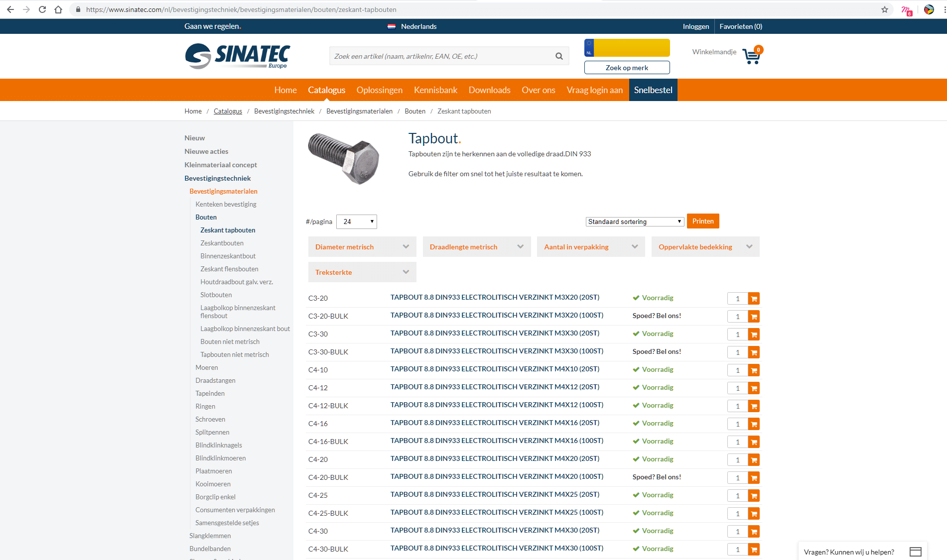
Task: Add C4-25-BULK to cart
Action: click(x=754, y=514)
